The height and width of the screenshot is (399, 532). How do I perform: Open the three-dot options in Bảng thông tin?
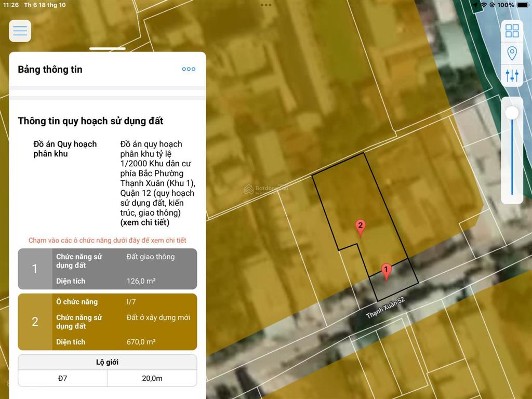[189, 69]
